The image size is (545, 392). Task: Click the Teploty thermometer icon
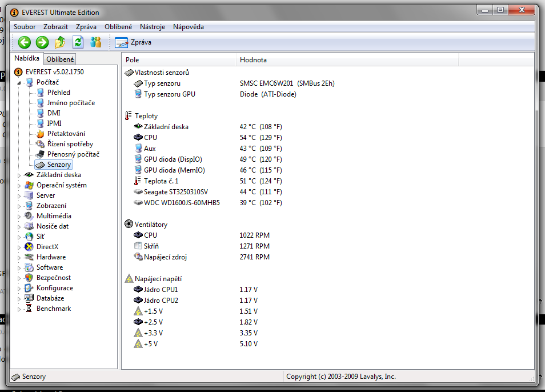point(129,116)
